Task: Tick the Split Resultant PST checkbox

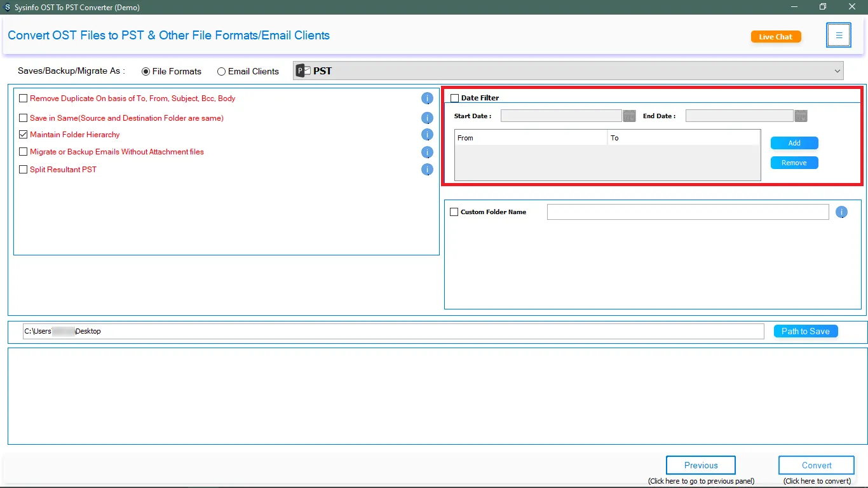Action: (x=24, y=170)
